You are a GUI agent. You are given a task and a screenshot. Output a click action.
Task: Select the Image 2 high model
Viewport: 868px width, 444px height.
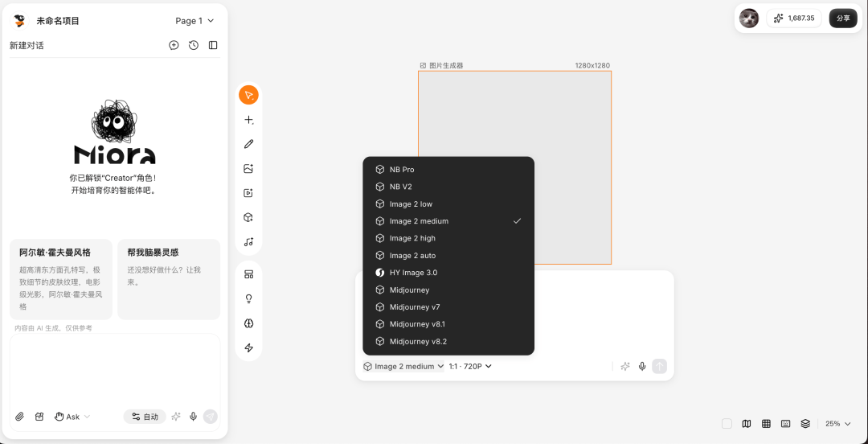[448, 238]
